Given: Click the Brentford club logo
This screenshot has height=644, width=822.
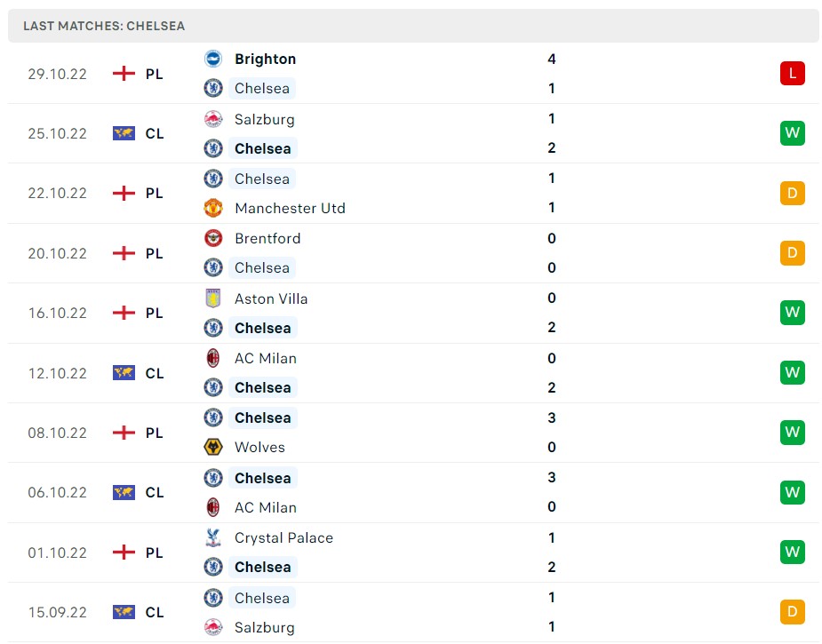Looking at the screenshot, I should pos(212,238).
